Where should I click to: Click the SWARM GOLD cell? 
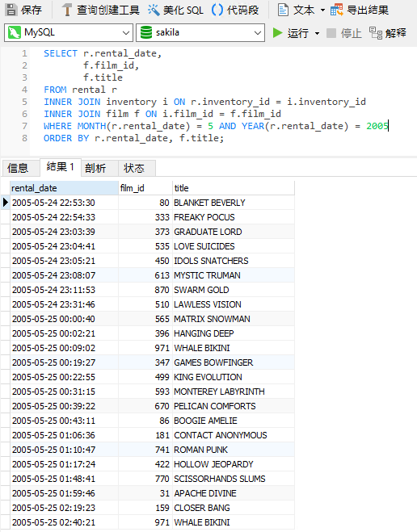234,290
